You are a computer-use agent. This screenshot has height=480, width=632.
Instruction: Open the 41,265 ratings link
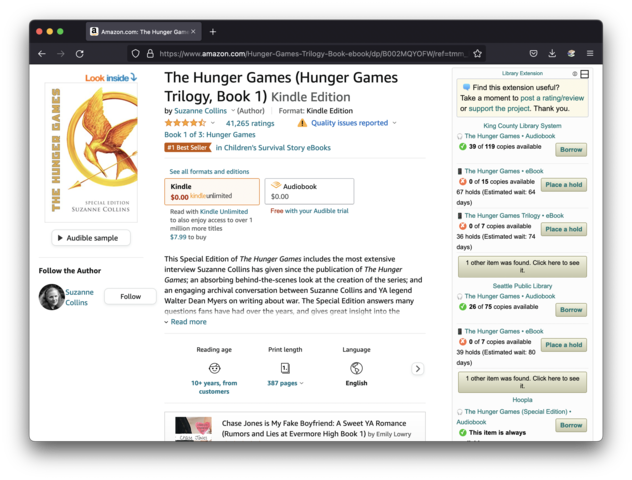(x=250, y=123)
